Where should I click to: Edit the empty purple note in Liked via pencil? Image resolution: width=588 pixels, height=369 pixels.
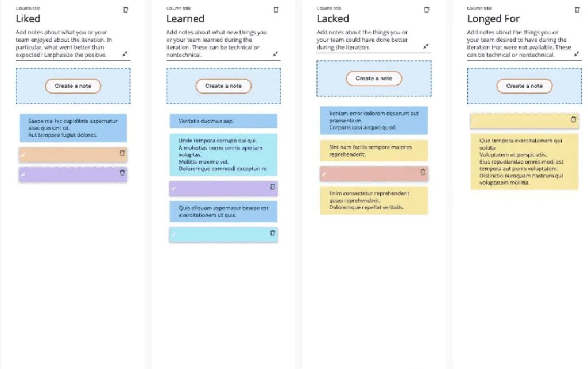pos(23,174)
